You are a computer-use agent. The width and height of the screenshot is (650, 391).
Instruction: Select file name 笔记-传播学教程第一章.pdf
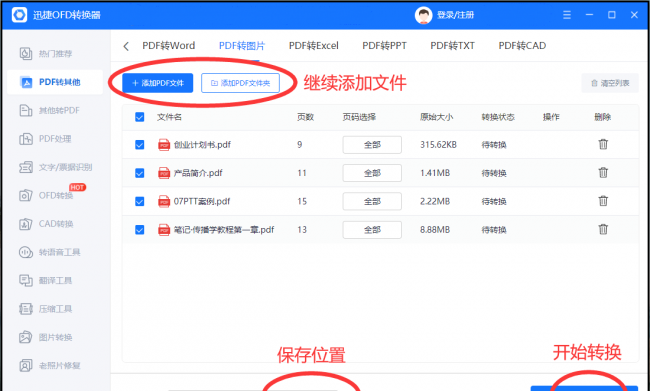(224, 230)
